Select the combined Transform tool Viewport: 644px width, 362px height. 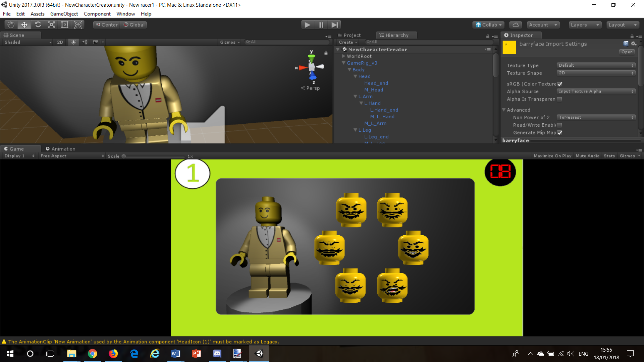coord(78,24)
